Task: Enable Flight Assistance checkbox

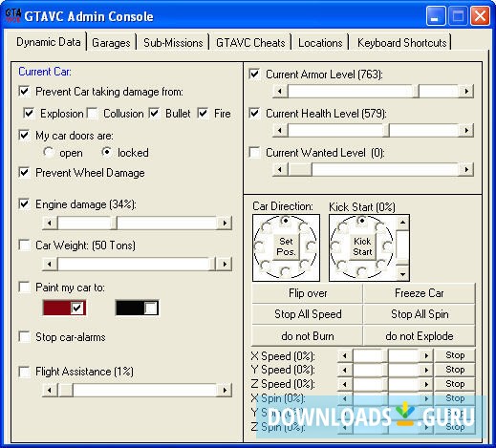Action: [x=24, y=372]
